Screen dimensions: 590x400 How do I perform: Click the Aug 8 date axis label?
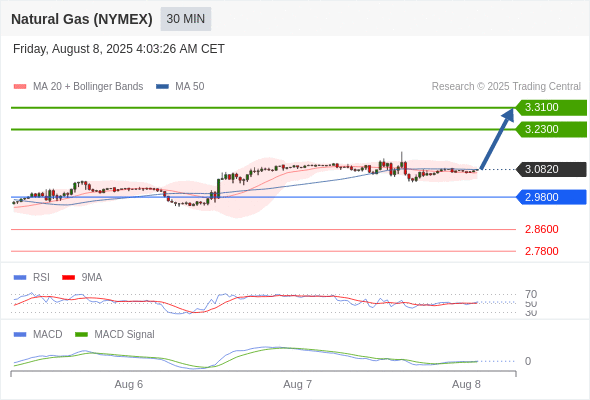coord(466,384)
